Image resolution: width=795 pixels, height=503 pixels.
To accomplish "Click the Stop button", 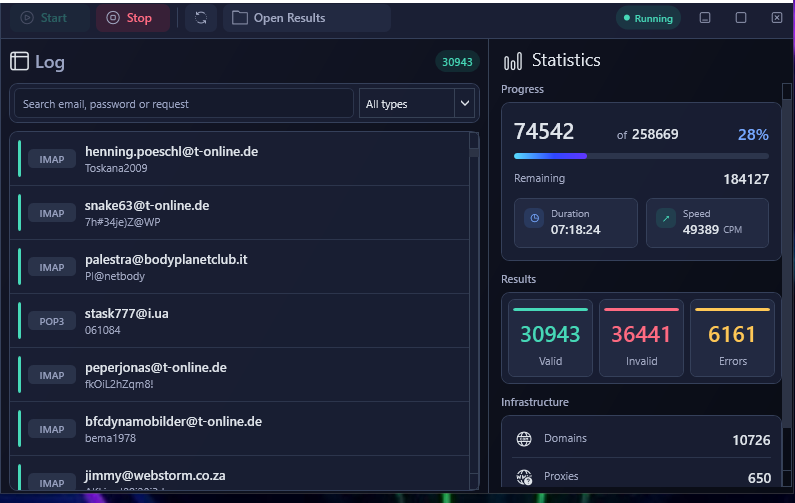I will [133, 18].
